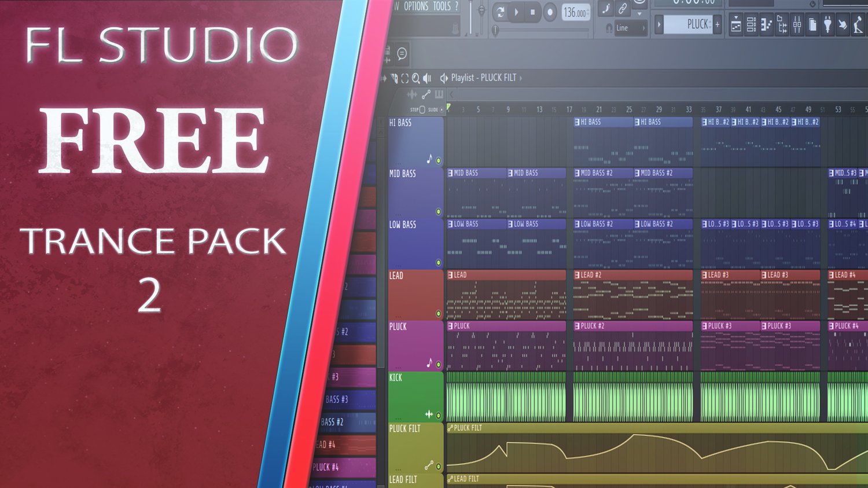Mute the MID BASS track

tap(439, 212)
